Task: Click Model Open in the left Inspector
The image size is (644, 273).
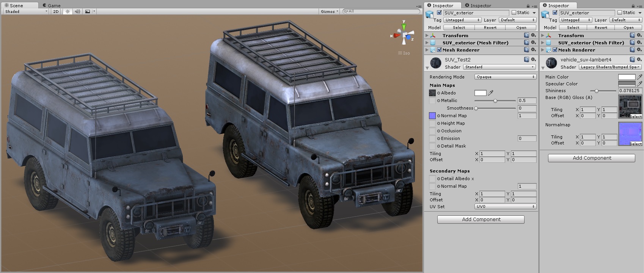Action: 521,27
